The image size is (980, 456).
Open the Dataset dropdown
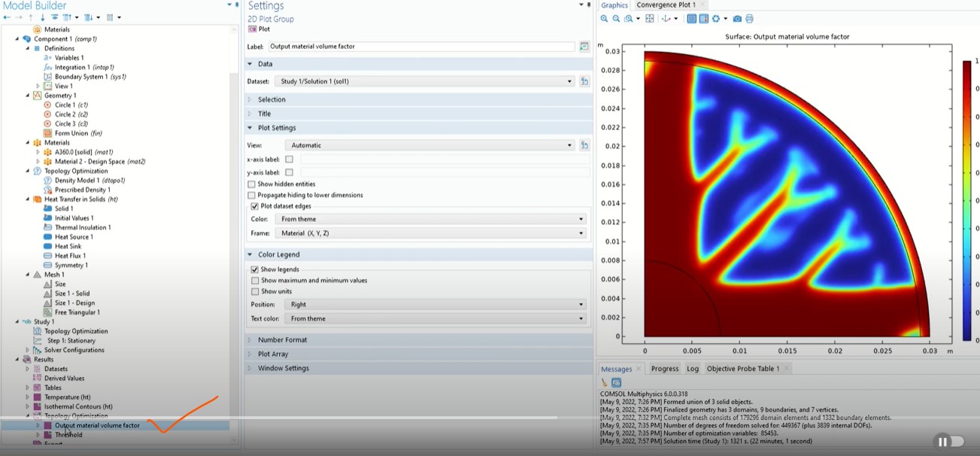point(424,81)
